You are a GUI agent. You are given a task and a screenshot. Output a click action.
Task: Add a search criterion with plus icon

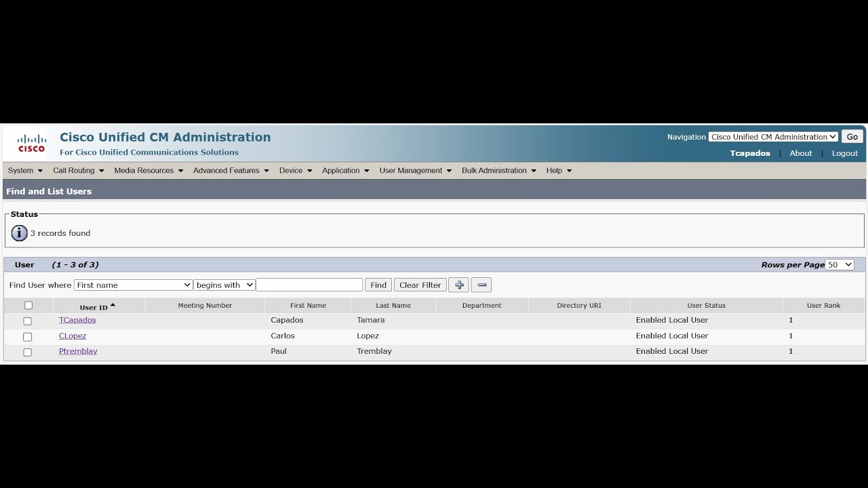click(458, 285)
